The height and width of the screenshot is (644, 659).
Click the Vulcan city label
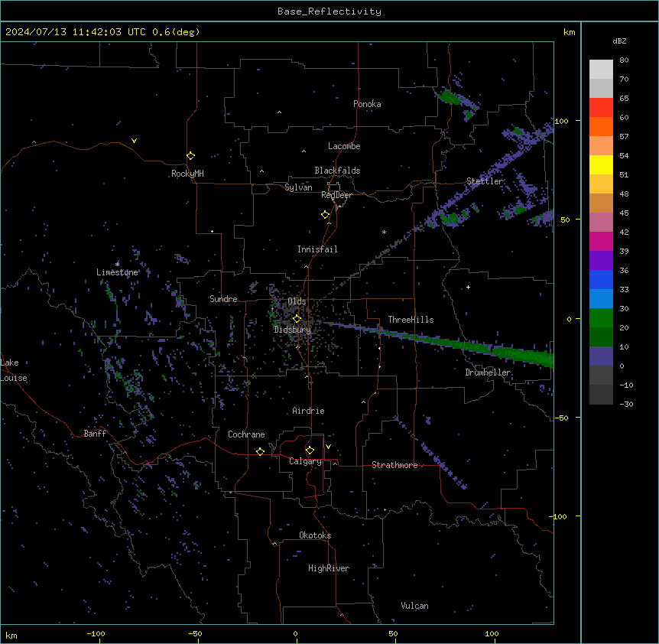(414, 606)
